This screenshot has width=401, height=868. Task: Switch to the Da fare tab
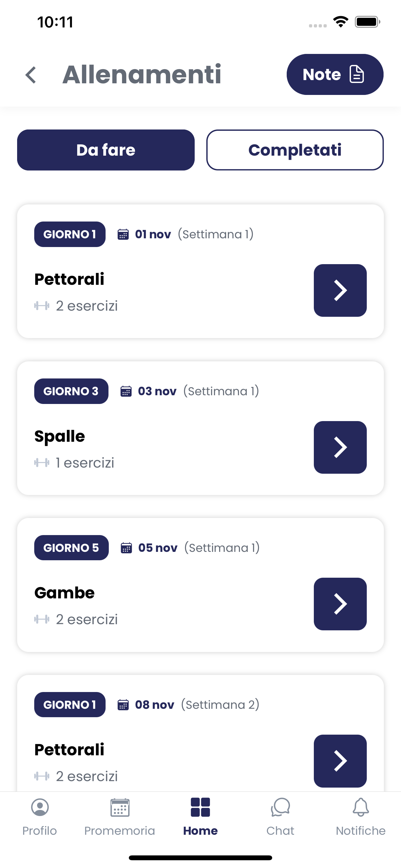[106, 150]
